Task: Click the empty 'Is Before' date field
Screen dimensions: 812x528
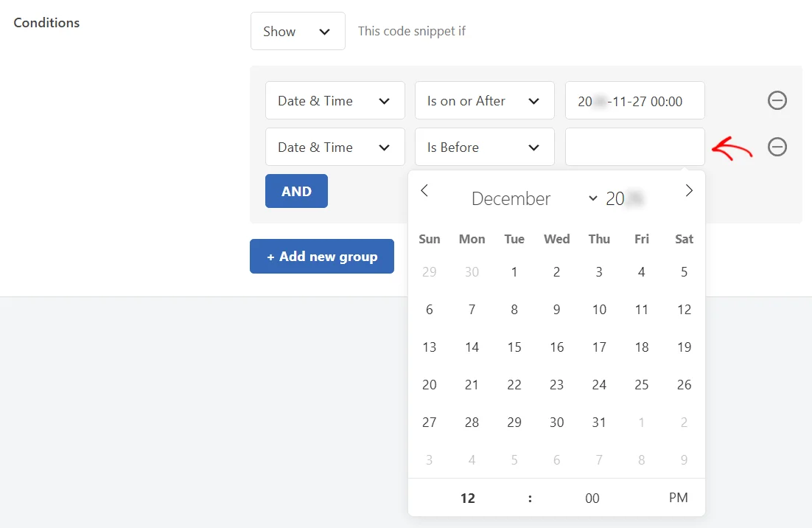Action: click(x=635, y=147)
